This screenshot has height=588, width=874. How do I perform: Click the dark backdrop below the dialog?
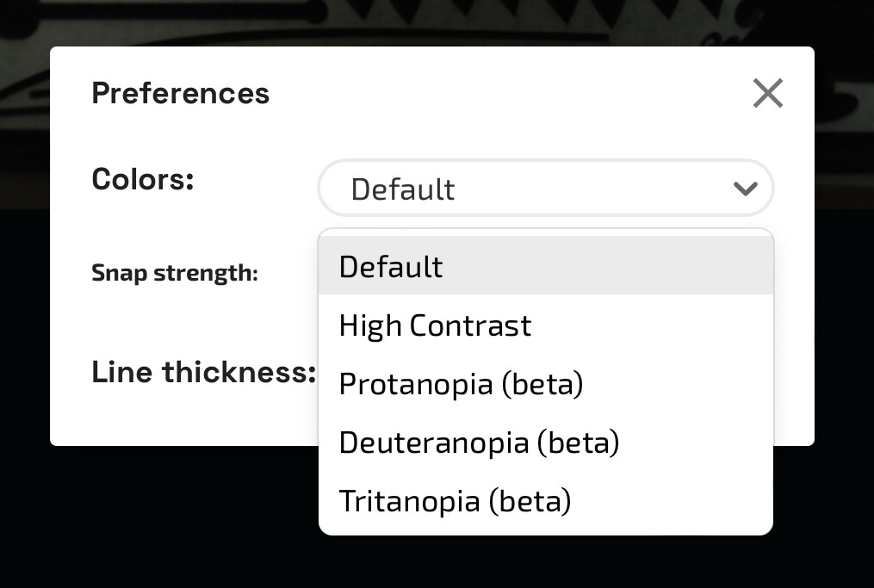tap(167, 518)
